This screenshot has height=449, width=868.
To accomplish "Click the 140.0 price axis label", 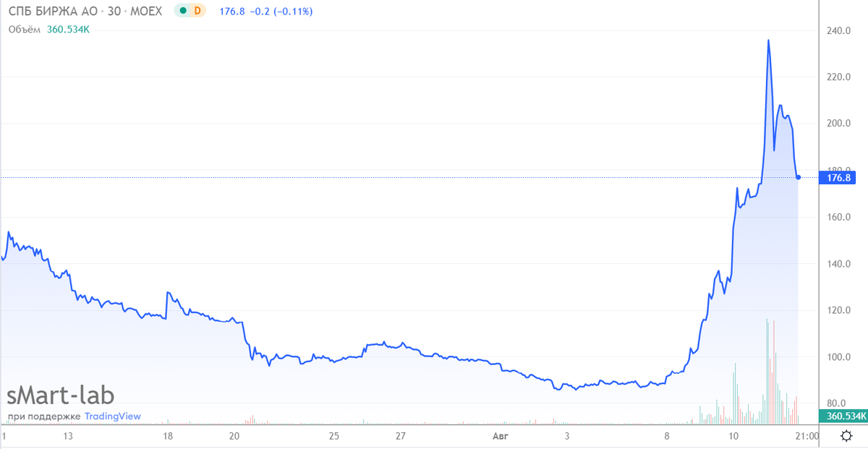I will point(837,264).
